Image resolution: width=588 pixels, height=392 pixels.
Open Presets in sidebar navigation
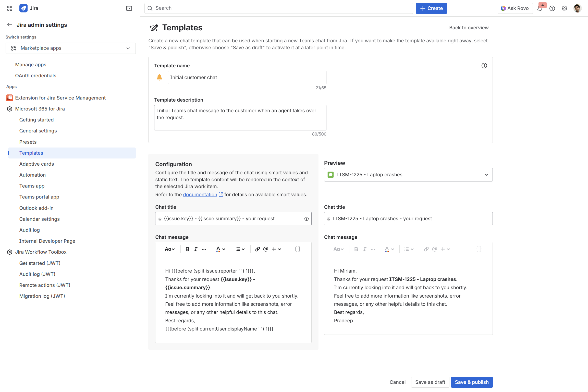point(28,142)
